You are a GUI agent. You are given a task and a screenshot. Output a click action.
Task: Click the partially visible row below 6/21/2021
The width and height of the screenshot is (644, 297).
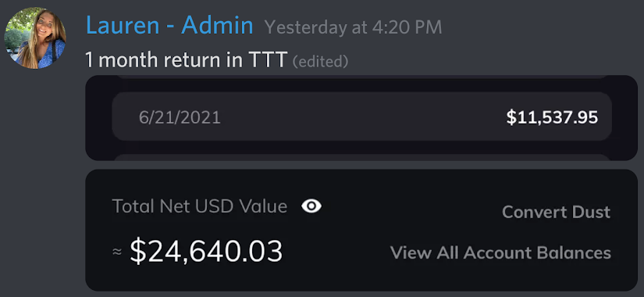(362, 157)
